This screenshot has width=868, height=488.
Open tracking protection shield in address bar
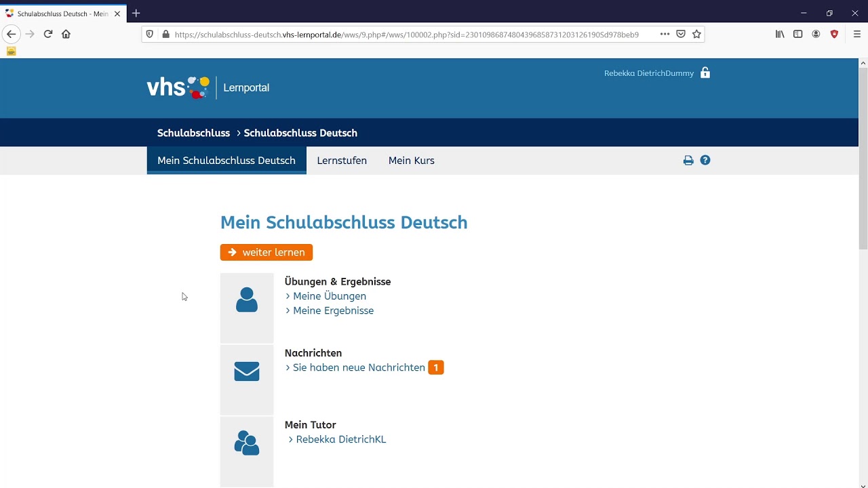click(x=150, y=34)
